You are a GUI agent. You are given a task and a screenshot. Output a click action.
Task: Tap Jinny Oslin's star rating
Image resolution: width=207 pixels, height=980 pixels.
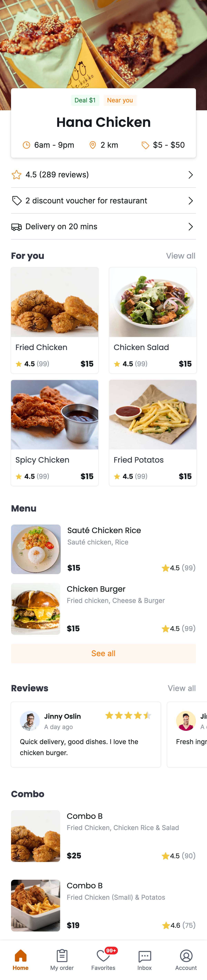click(x=128, y=715)
